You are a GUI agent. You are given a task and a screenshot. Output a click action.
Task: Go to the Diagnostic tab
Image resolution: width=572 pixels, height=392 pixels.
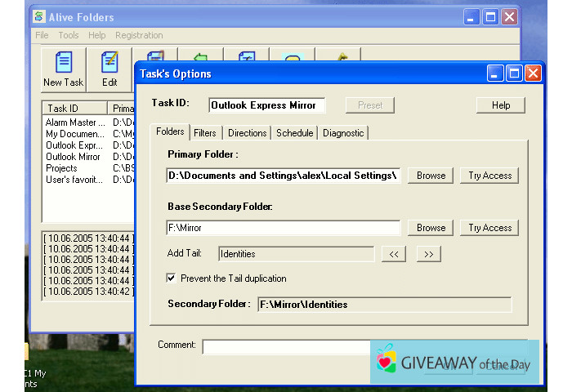(343, 133)
